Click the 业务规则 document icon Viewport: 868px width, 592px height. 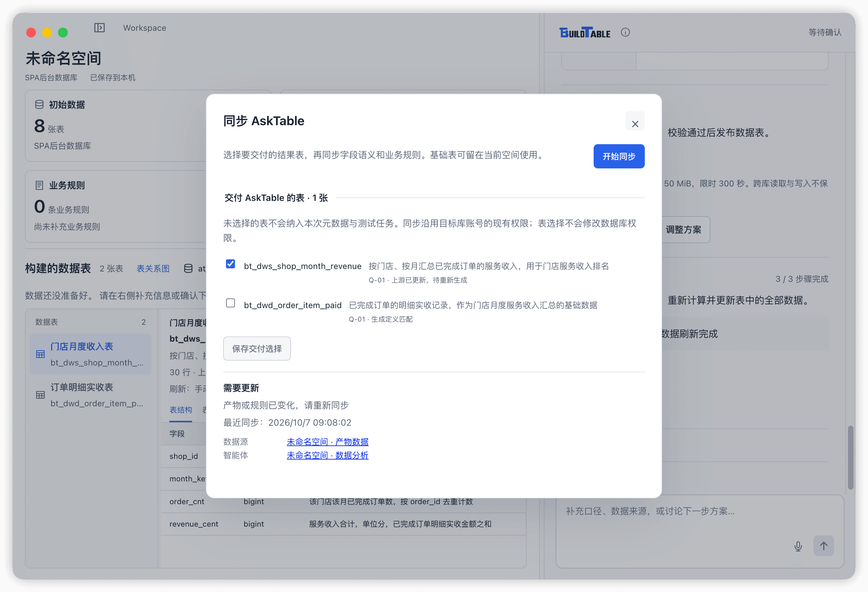39,185
